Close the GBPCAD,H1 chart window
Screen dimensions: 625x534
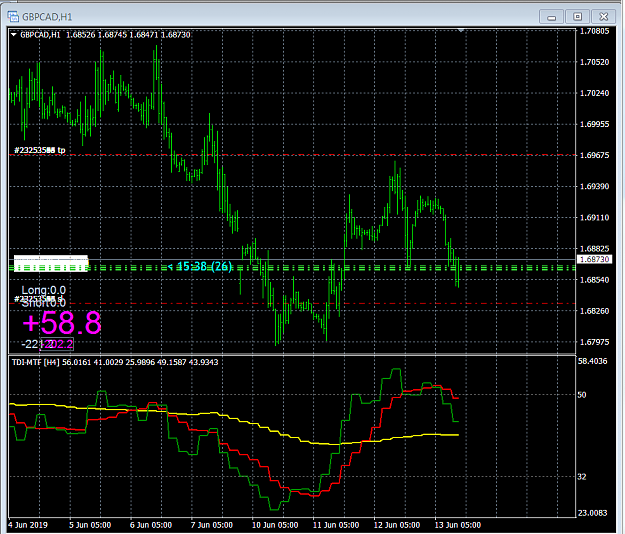tap(604, 17)
